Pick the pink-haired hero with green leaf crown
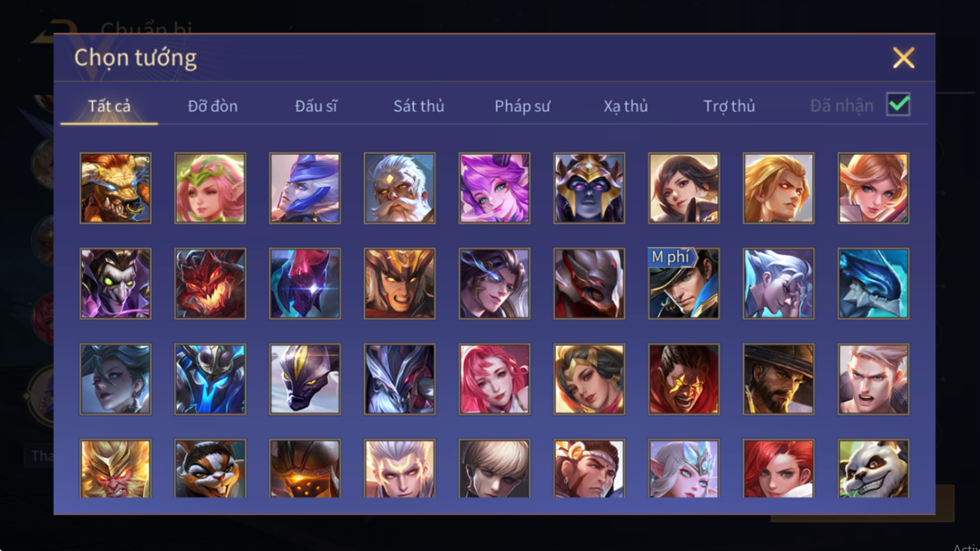The height and width of the screenshot is (551, 980). click(210, 188)
